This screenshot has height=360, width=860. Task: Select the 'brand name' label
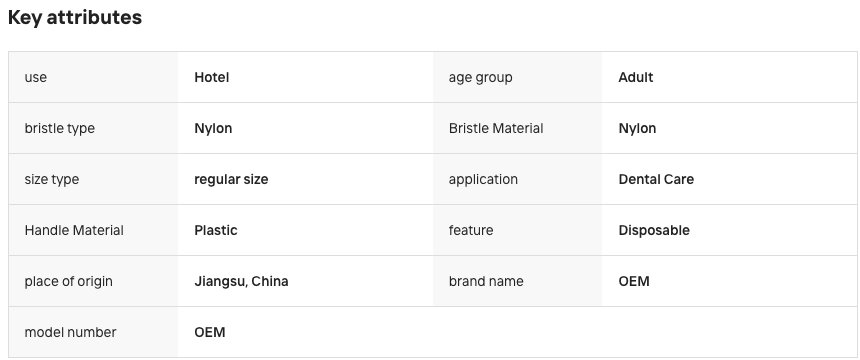(486, 282)
